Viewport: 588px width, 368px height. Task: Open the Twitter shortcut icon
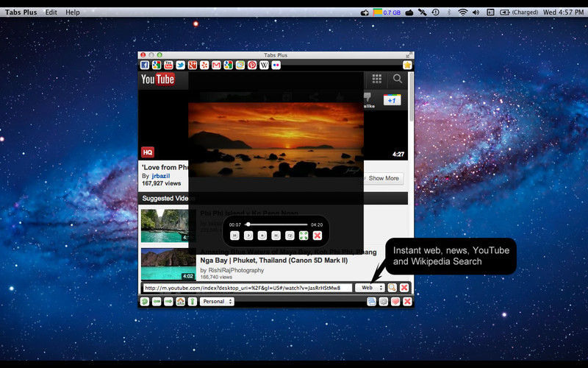[x=180, y=66]
